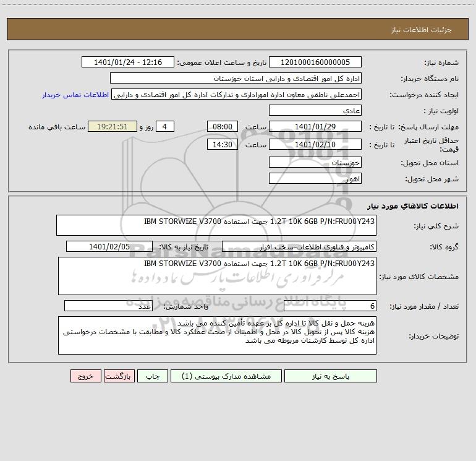Open مشاهده مدارک پیوستی (1) button

click(x=226, y=376)
